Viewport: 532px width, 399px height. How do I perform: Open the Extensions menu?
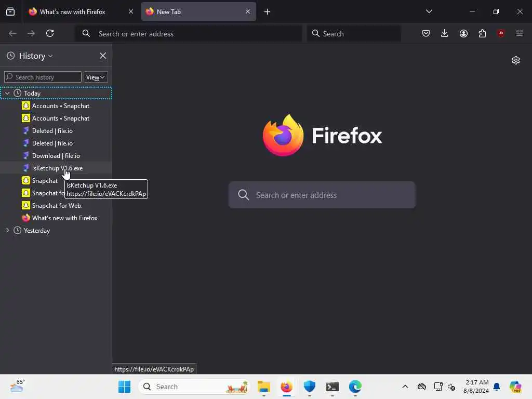coord(482,33)
